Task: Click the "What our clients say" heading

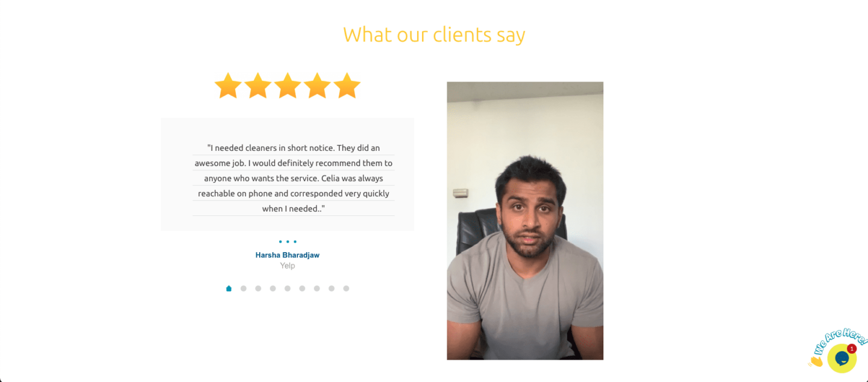Action: coord(434,34)
